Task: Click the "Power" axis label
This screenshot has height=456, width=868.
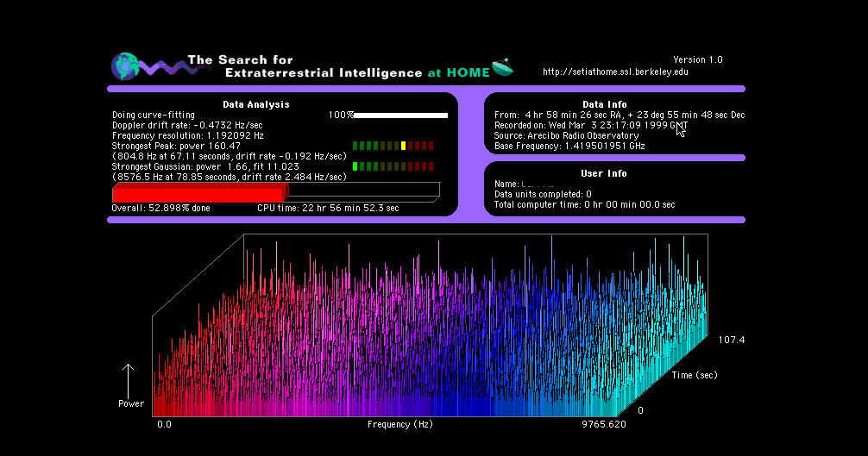Action: [131, 404]
